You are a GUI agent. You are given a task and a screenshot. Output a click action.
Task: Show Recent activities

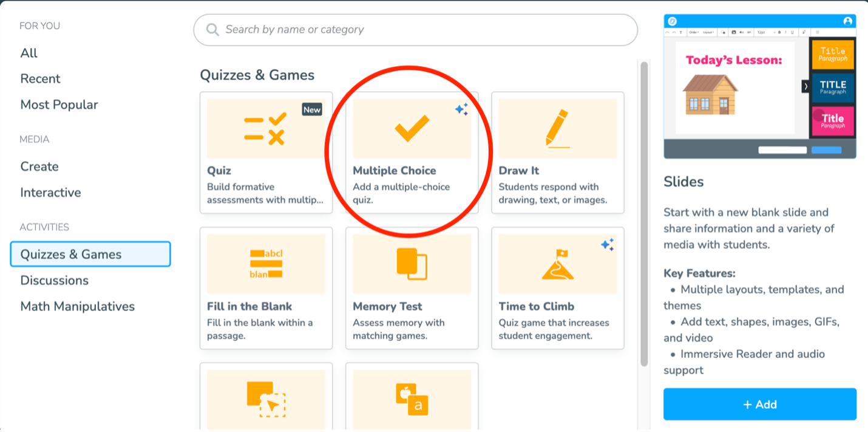point(40,78)
